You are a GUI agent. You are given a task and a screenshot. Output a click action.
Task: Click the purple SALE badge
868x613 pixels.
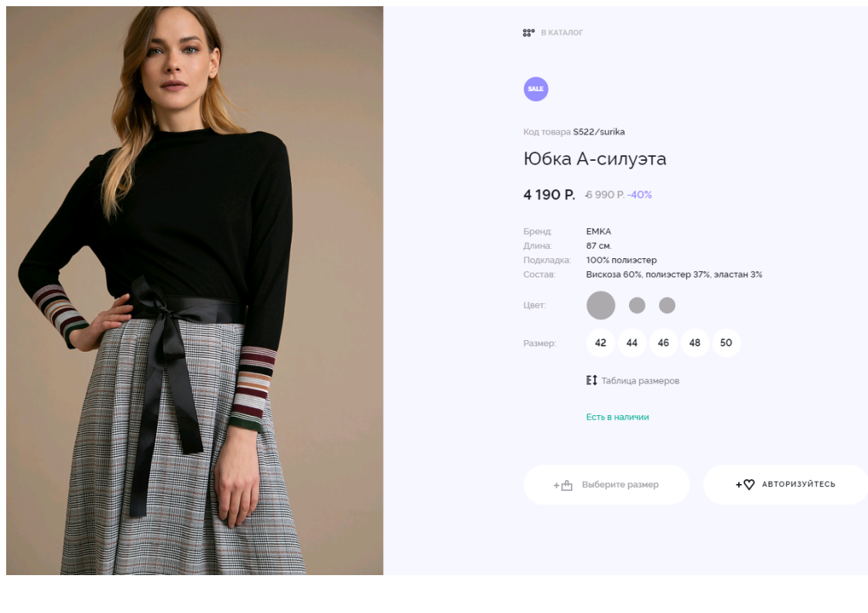click(535, 89)
